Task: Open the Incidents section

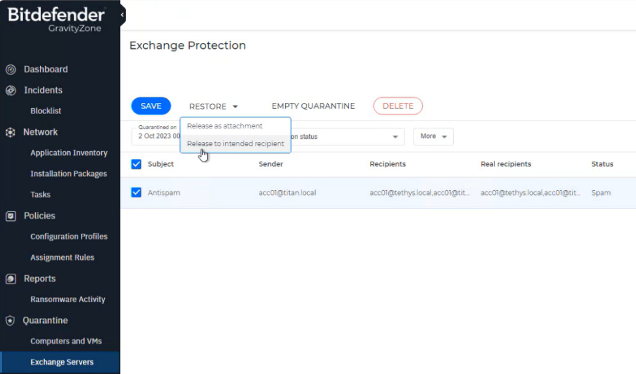Action: pyautogui.click(x=43, y=90)
